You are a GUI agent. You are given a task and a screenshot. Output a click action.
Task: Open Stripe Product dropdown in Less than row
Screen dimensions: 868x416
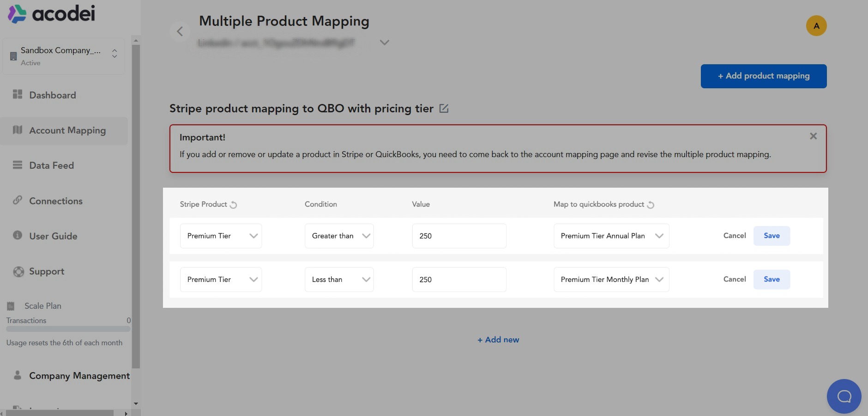pos(221,280)
